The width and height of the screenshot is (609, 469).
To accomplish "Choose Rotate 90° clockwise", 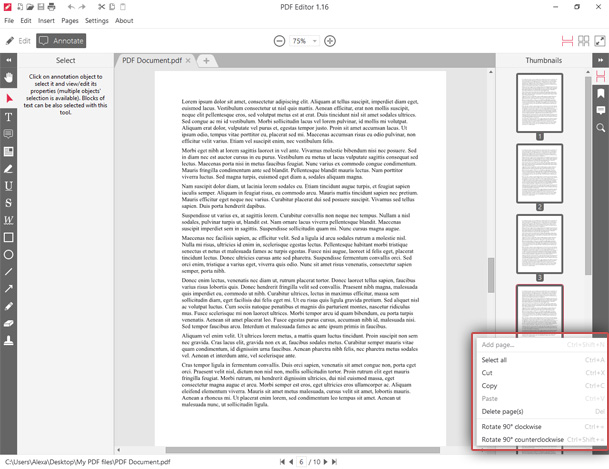I will 542,427.
